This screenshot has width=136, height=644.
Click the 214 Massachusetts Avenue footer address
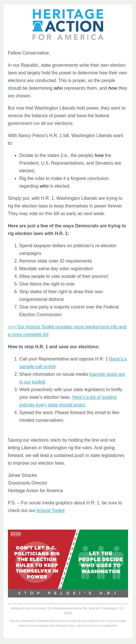coord(74,608)
